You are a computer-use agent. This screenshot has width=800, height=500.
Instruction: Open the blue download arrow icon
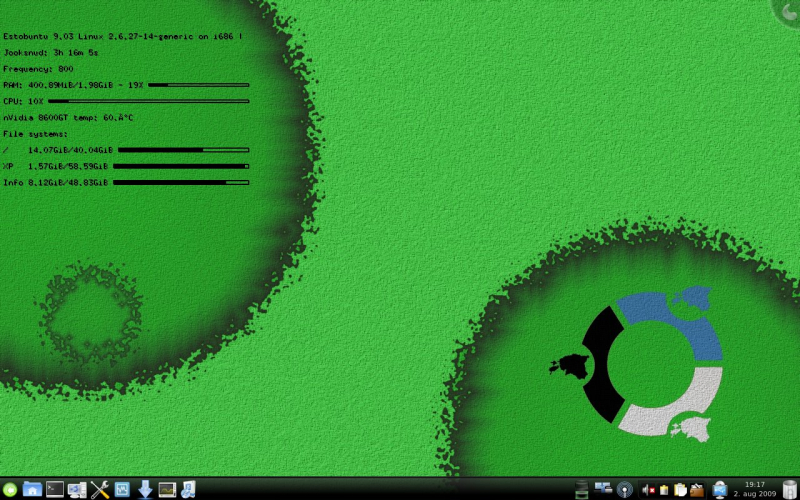click(x=145, y=490)
